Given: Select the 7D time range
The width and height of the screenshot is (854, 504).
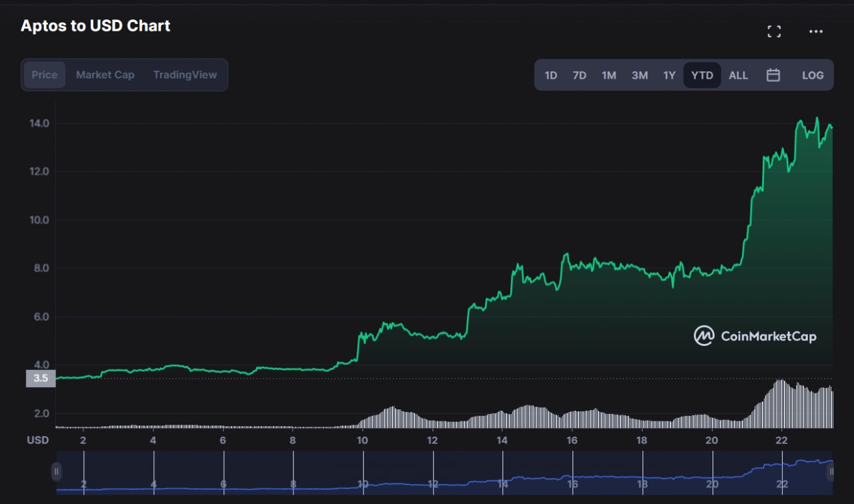Looking at the screenshot, I should click(579, 75).
